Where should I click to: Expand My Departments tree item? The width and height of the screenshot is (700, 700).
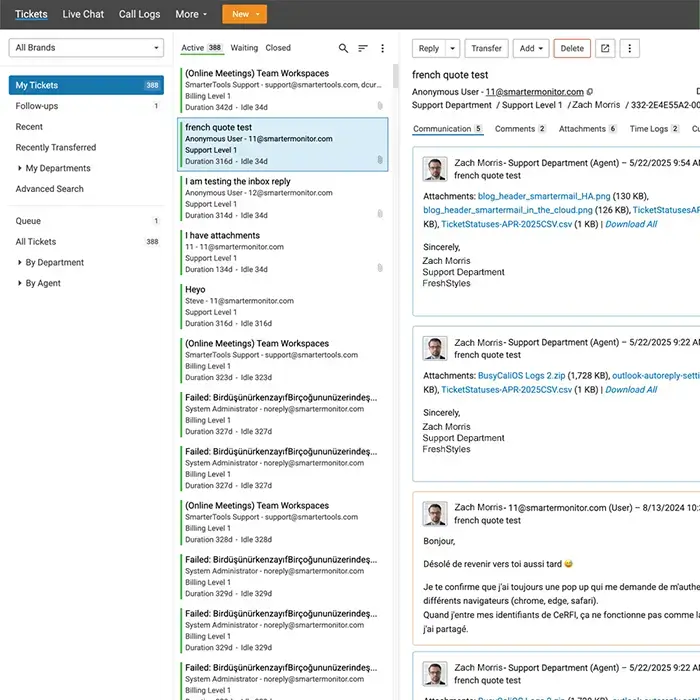pyautogui.click(x=20, y=168)
